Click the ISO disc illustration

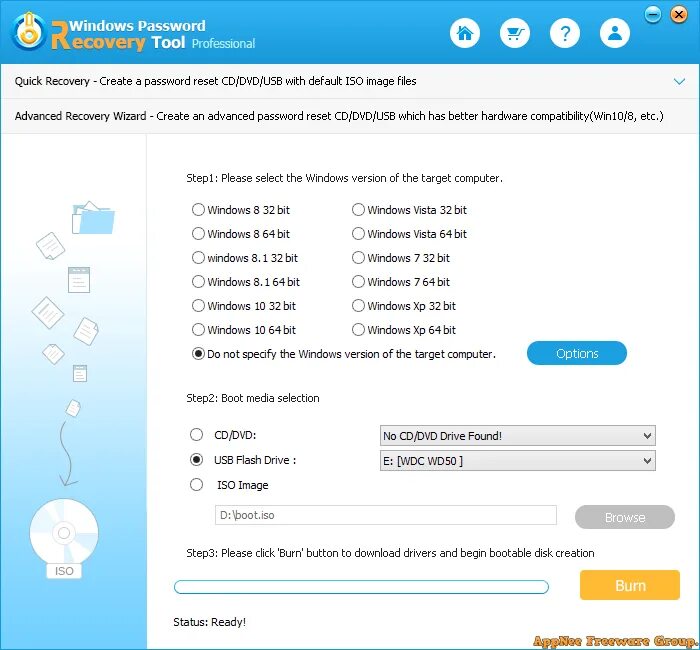click(x=64, y=538)
